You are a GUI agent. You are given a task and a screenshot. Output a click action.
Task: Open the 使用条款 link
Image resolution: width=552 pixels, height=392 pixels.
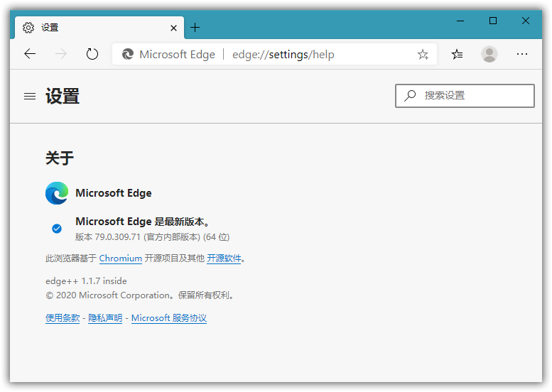[63, 318]
